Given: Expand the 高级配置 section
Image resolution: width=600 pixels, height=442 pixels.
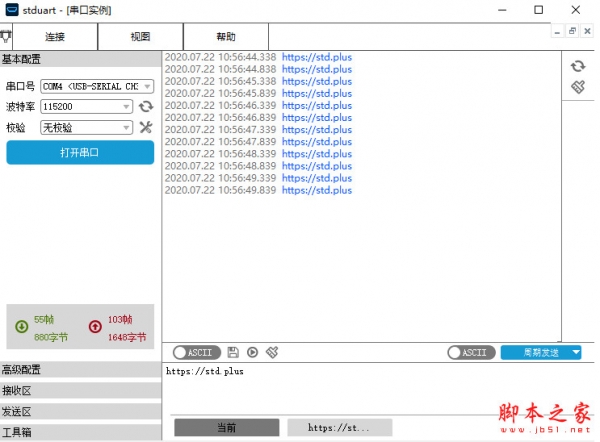Looking at the screenshot, I should point(80,370).
